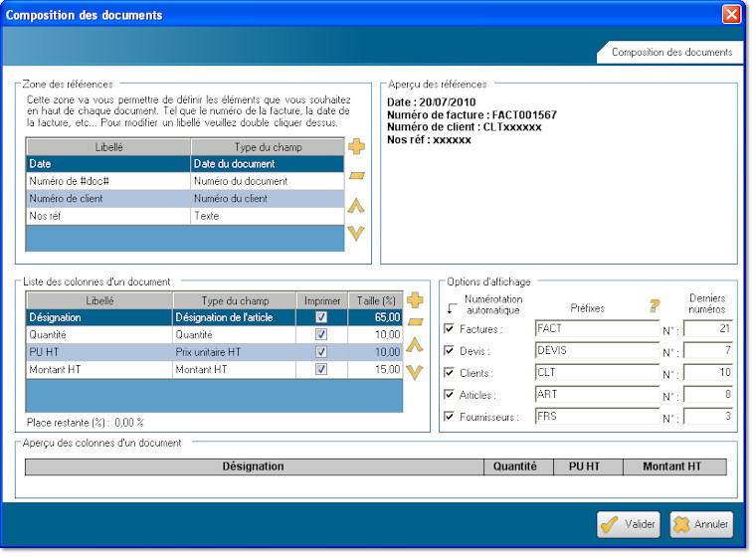This screenshot has height=557, width=756.
Task: Edit the Articles prefix field ART
Action: (597, 394)
